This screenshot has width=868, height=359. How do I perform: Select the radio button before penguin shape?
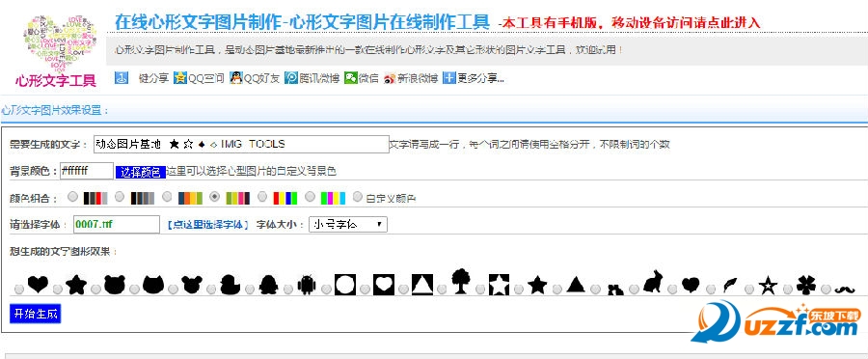tap(250, 290)
